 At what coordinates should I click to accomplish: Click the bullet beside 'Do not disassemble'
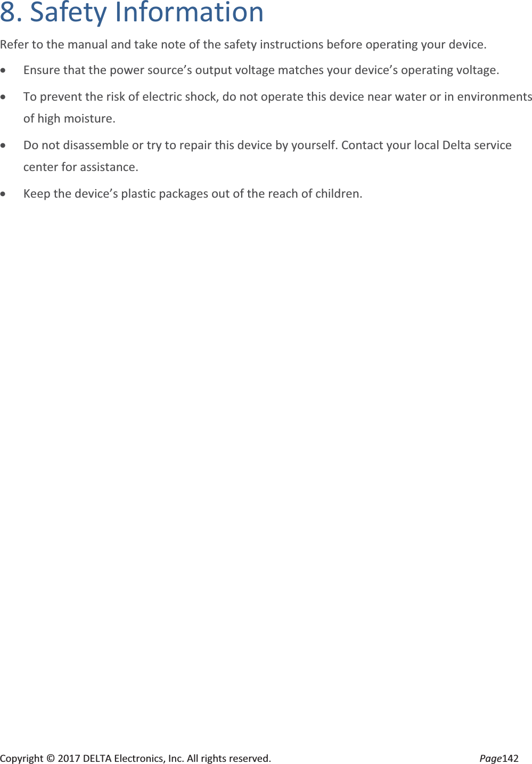coord(4,146)
